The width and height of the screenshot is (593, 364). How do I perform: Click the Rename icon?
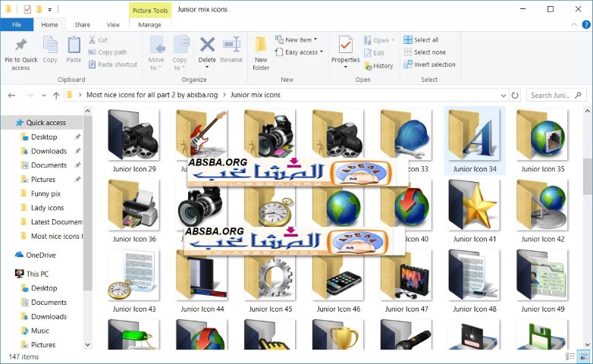coord(231,45)
